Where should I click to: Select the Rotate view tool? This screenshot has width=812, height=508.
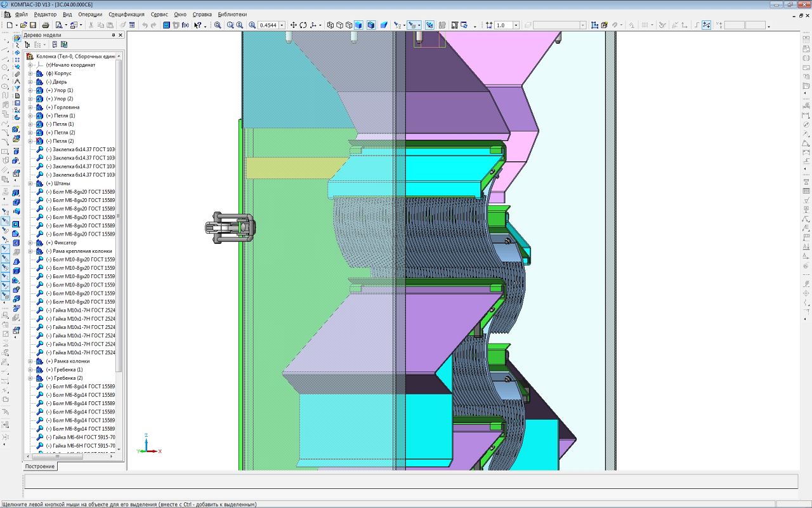303,25
